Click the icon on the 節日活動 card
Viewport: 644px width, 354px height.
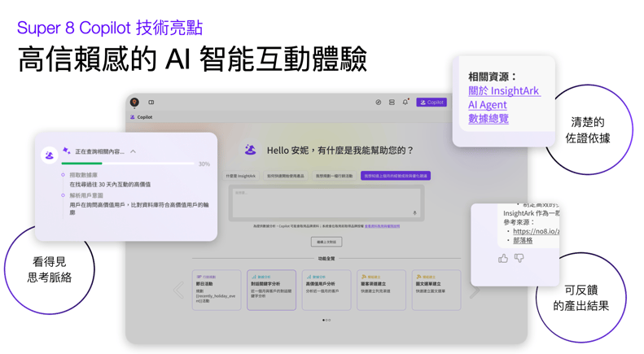[199, 277]
